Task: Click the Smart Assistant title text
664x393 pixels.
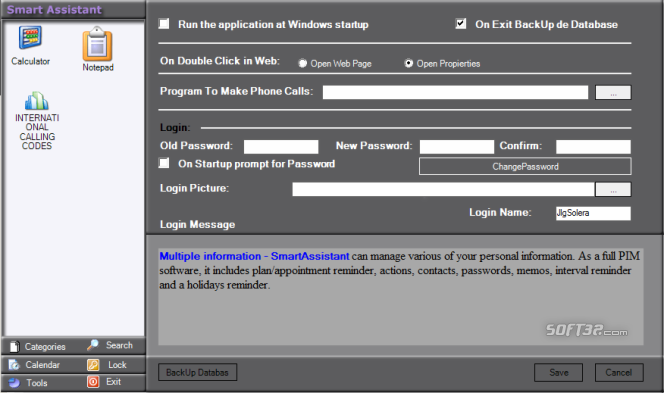Action: click(x=54, y=10)
